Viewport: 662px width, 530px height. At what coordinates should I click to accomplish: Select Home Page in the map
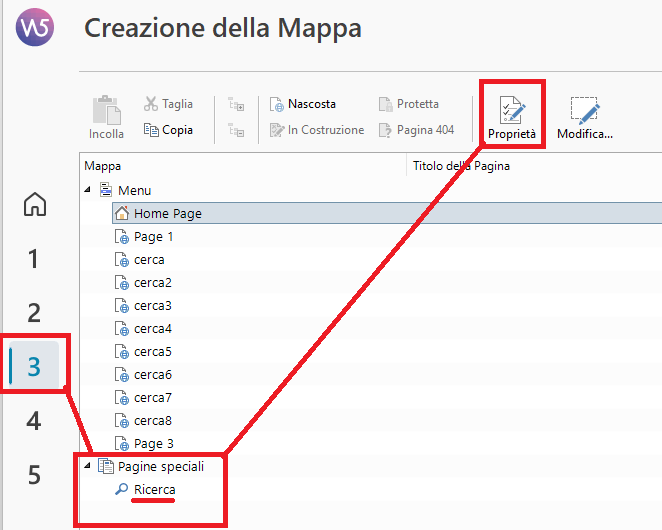[167, 213]
